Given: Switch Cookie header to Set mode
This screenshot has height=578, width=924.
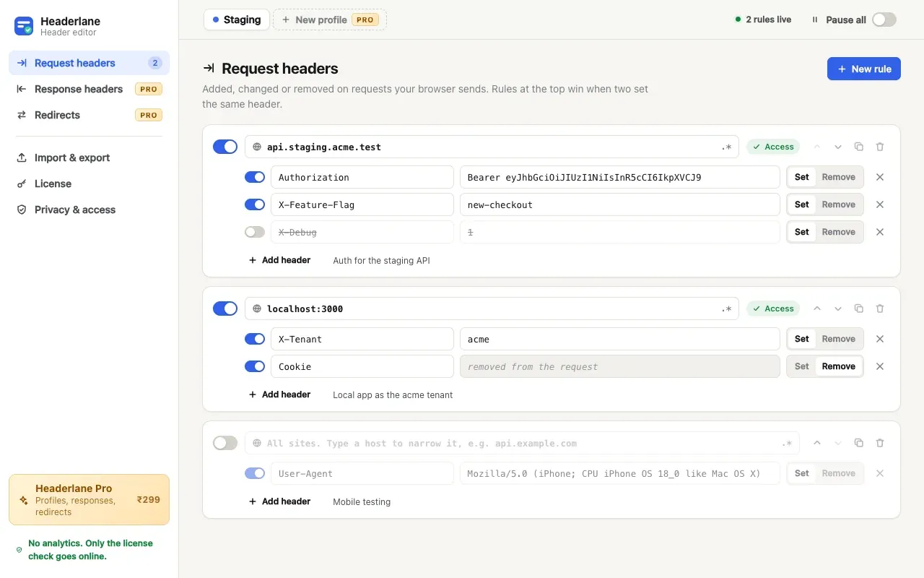Looking at the screenshot, I should click(802, 366).
